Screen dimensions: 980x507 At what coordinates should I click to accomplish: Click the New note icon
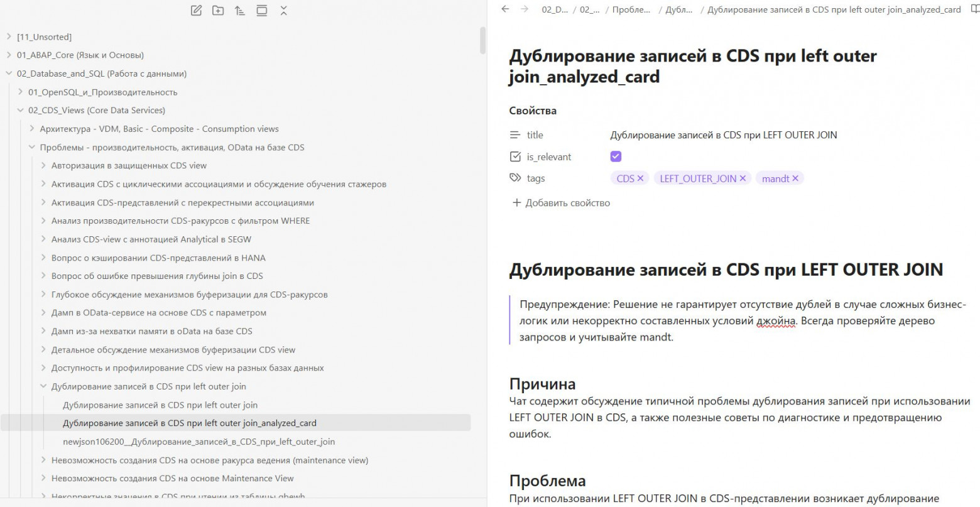pos(196,11)
